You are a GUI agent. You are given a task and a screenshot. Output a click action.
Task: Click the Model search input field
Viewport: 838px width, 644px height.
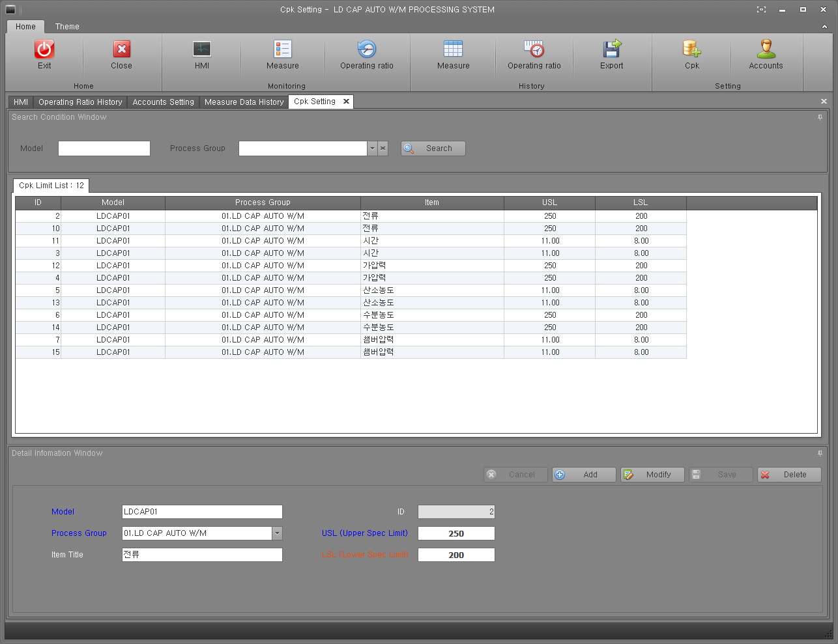coord(104,148)
